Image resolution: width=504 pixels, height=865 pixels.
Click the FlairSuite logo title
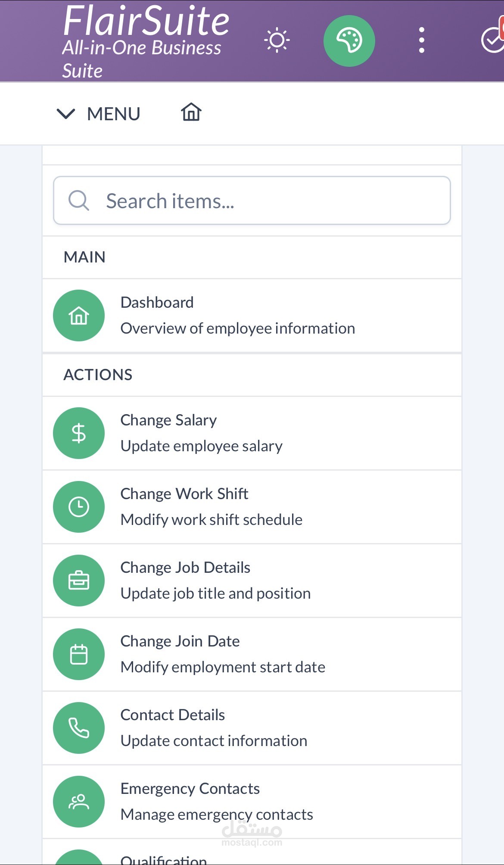click(x=146, y=22)
